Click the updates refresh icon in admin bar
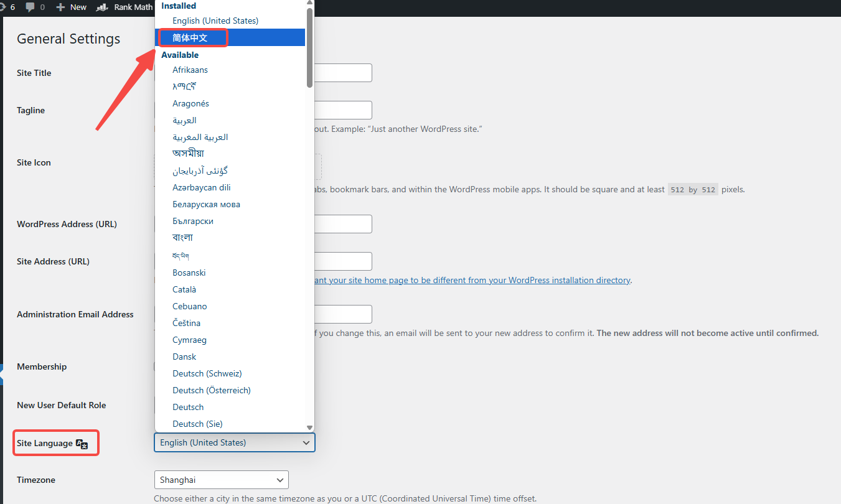 pyautogui.click(x=2, y=7)
